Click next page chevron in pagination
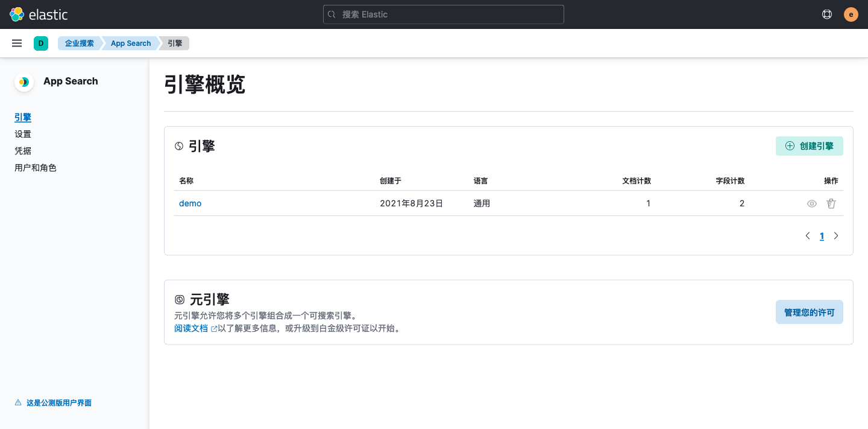The width and height of the screenshot is (868, 429). (x=836, y=236)
